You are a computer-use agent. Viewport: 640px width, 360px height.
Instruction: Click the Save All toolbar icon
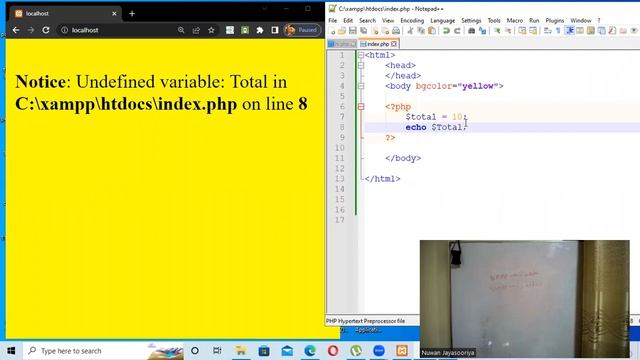tap(363, 31)
